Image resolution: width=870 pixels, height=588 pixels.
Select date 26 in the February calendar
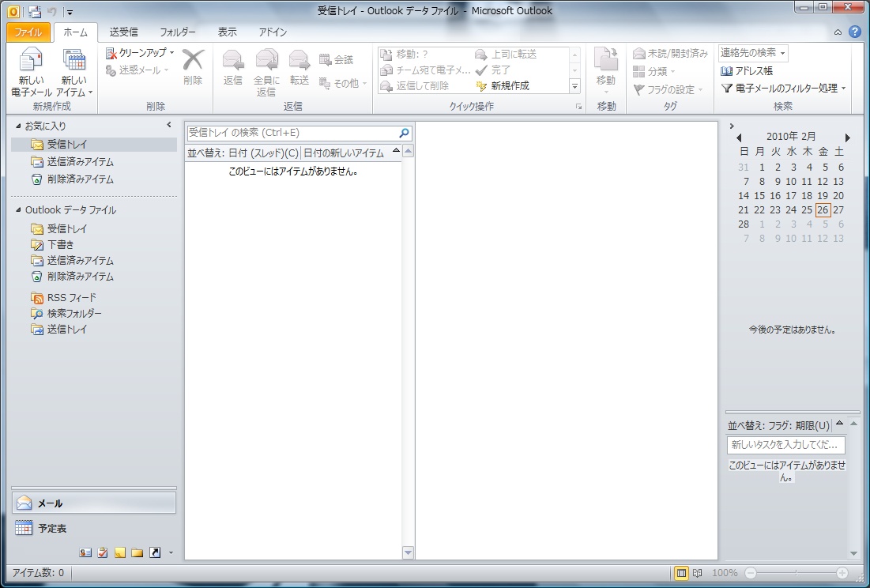[x=823, y=209]
